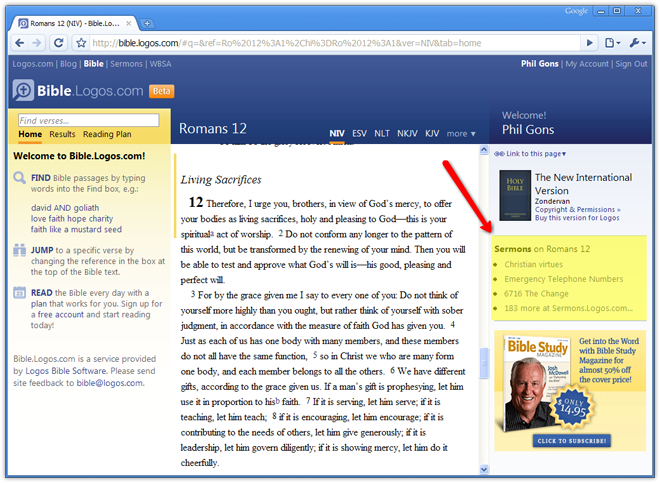
Task: Click the example search david AND goliath
Action: click(x=65, y=208)
